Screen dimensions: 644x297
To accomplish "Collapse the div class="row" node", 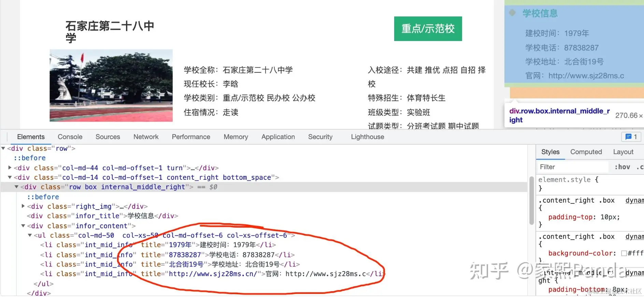I will [x=3, y=148].
